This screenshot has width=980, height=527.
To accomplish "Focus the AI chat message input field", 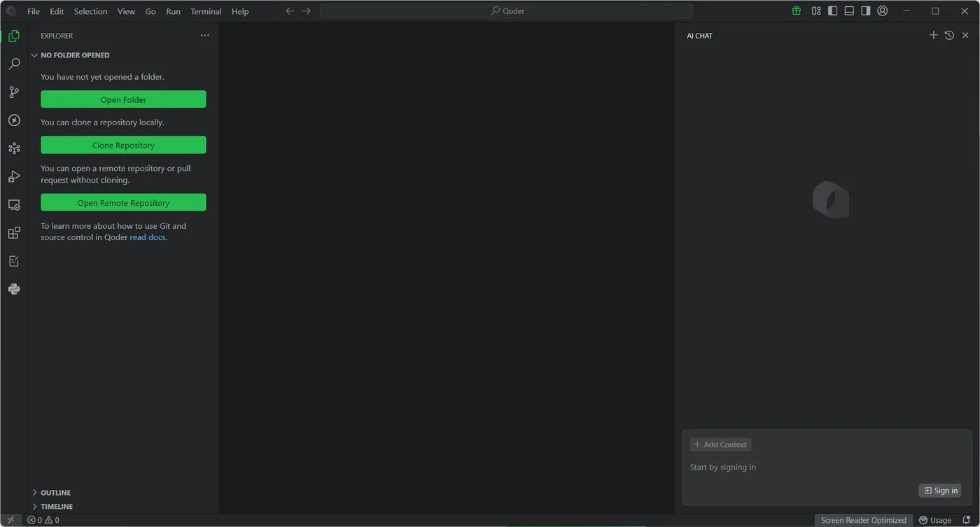I will [827, 467].
